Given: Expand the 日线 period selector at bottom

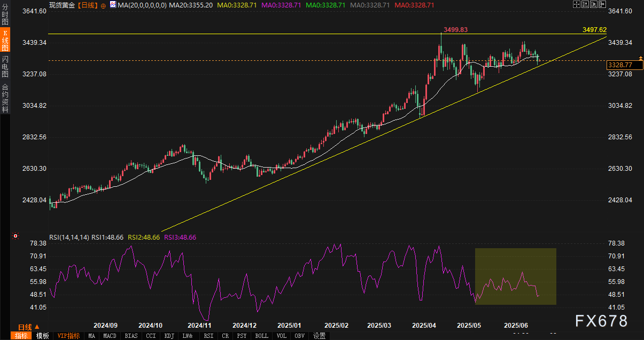Looking at the screenshot, I should (x=25, y=327).
